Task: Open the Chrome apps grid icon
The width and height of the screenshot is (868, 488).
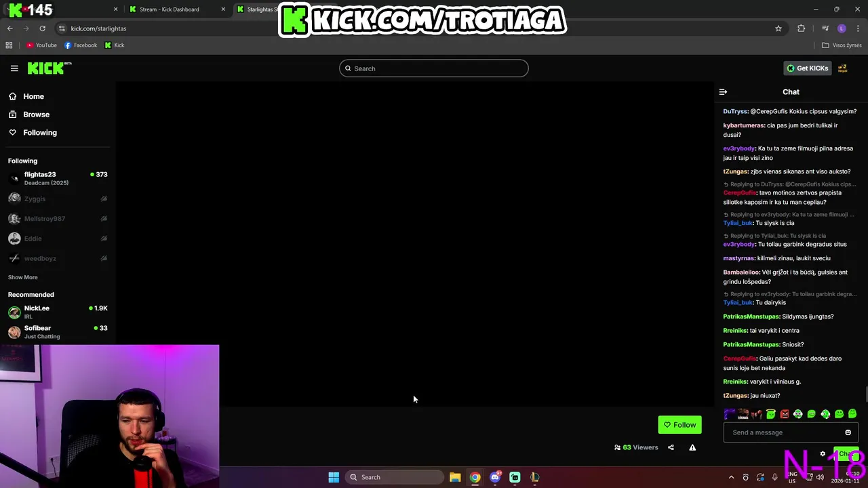Action: coord(9,45)
